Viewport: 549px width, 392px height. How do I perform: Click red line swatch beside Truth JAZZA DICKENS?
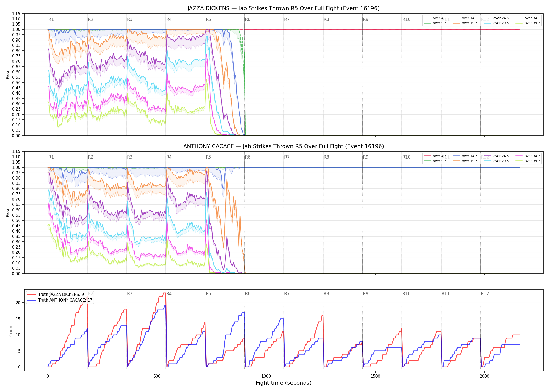coord(32,295)
